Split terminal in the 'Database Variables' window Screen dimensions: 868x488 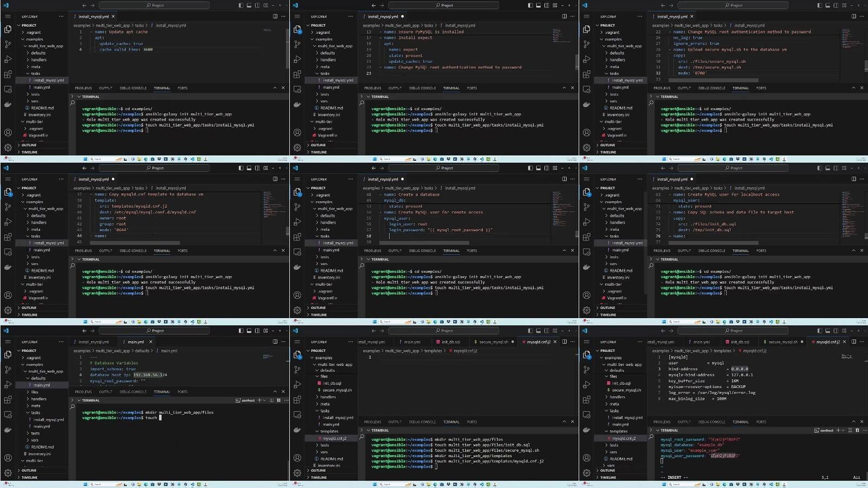(x=271, y=401)
